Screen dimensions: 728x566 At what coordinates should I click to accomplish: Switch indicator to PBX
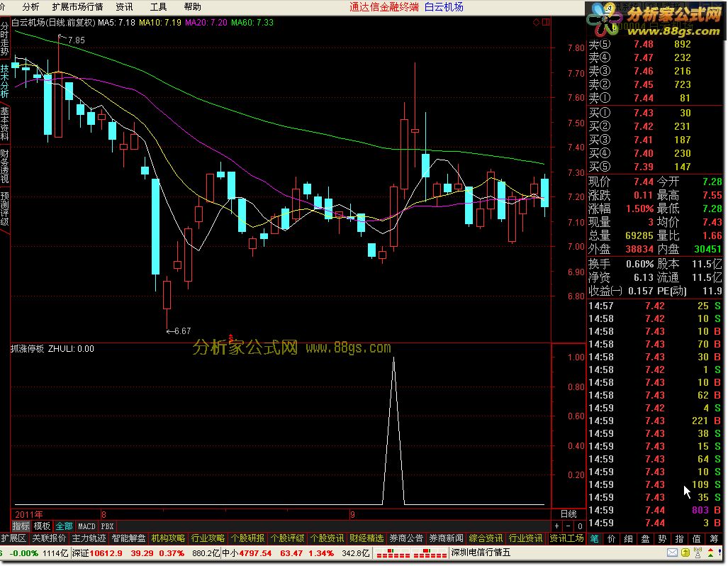[x=107, y=526]
